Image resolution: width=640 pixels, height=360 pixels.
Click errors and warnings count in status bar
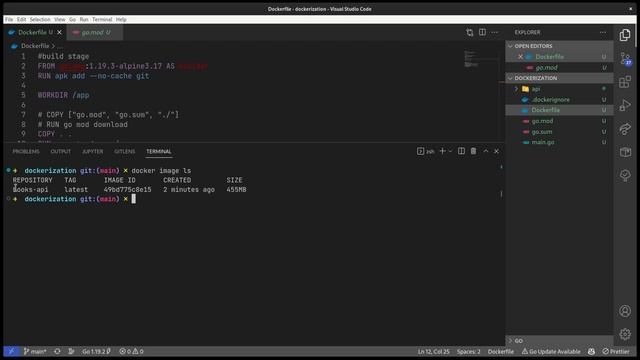click(x=131, y=351)
